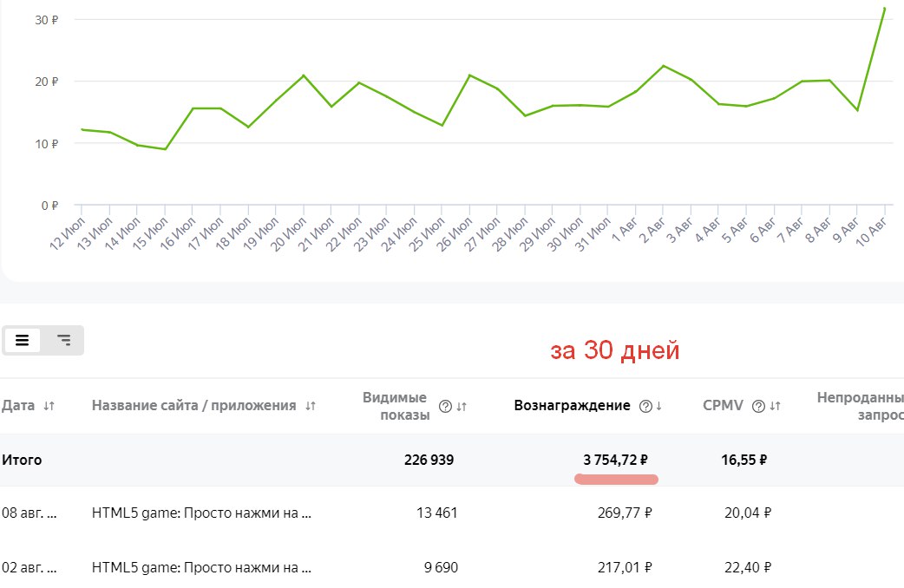
Task: Sort table by the Дата column icon
Action: point(49,406)
